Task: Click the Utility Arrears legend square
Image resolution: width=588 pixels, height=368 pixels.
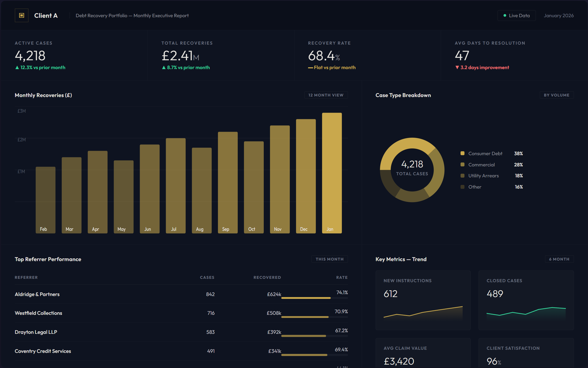Action: click(x=462, y=176)
